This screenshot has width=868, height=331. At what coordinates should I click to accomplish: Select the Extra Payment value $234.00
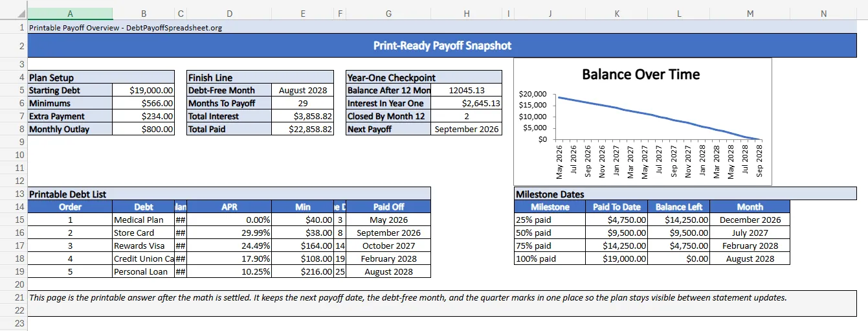(x=144, y=116)
